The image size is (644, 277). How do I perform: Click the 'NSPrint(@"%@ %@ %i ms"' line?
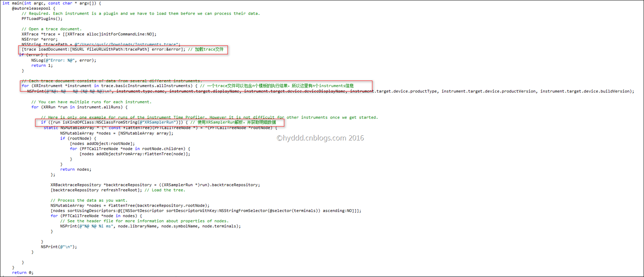[150, 226]
